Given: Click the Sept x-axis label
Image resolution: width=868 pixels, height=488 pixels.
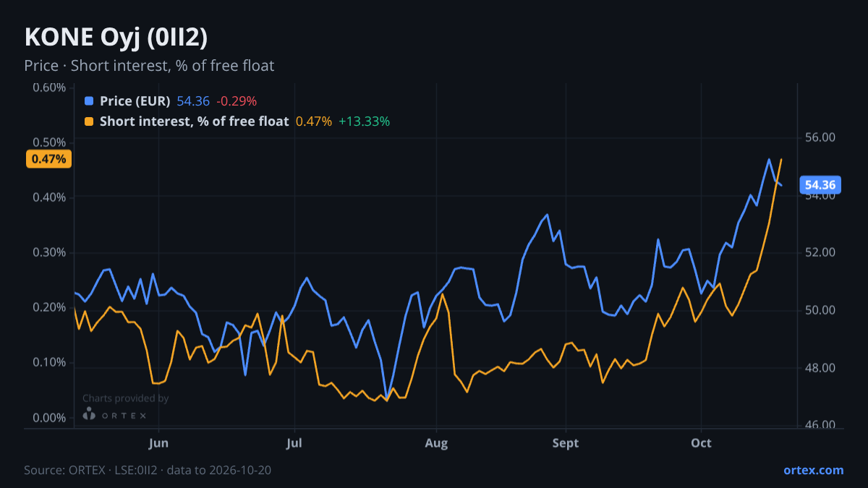Looking at the screenshot, I should pyautogui.click(x=566, y=442).
